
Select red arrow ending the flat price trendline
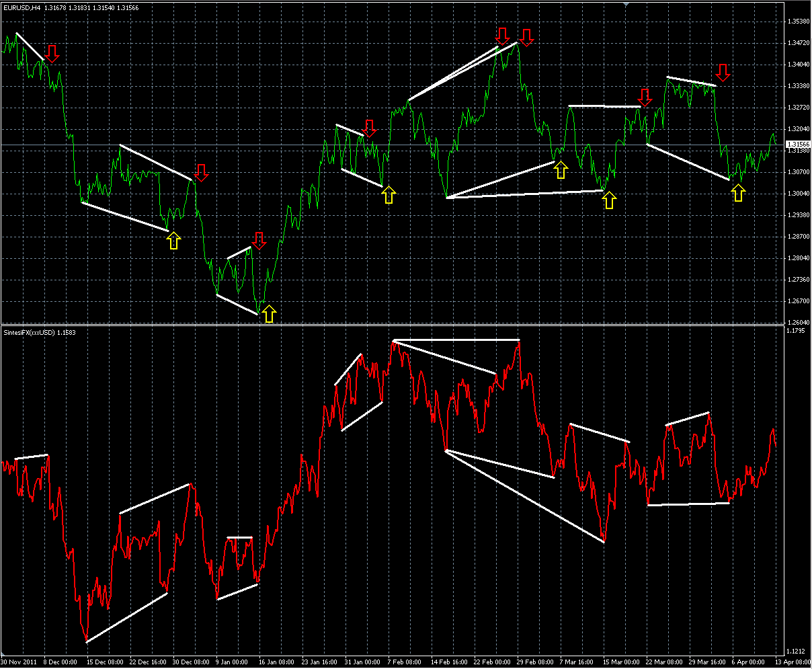pos(645,97)
